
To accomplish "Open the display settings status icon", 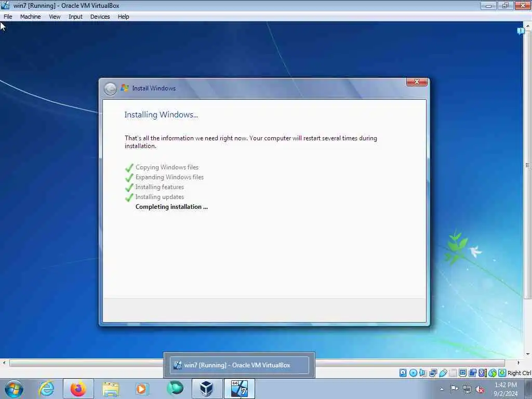I will point(462,373).
